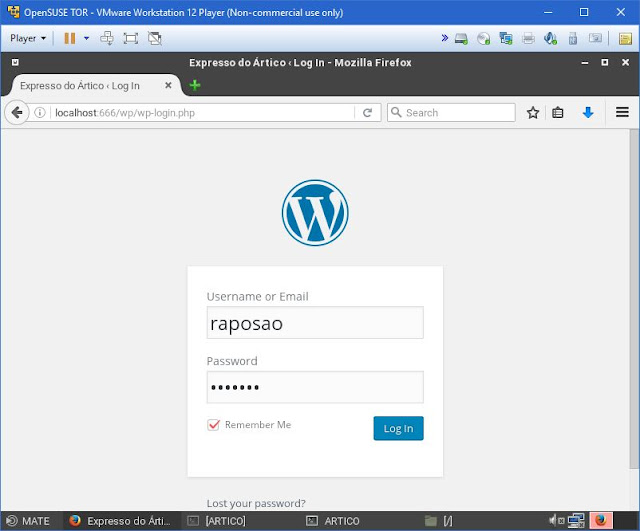Switch to the ARTICO terminal taskbar item

tap(334, 521)
